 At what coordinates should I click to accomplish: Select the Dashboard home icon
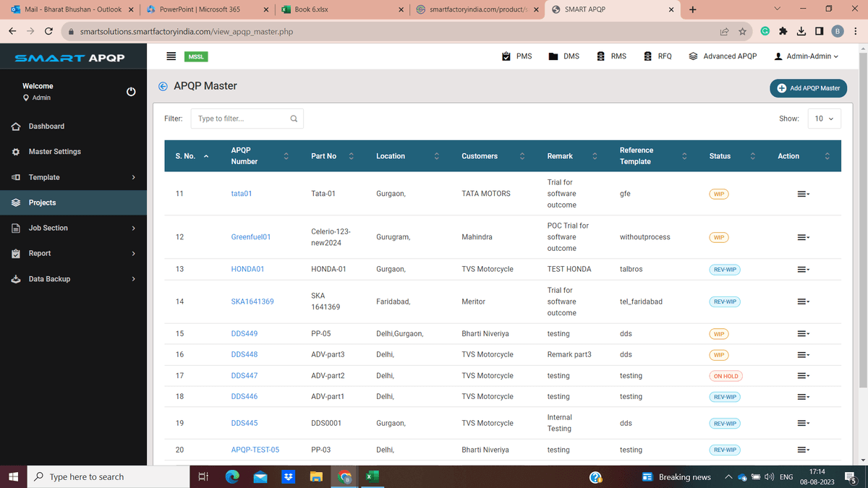pos(16,126)
